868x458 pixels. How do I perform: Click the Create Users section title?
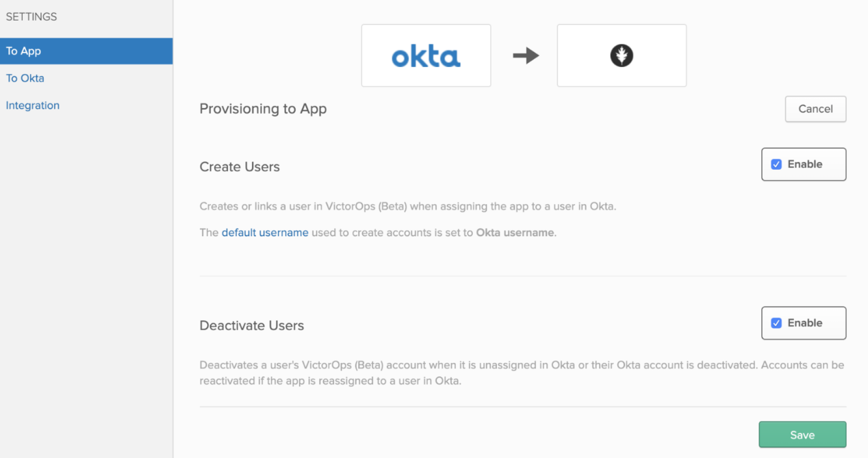(x=240, y=166)
